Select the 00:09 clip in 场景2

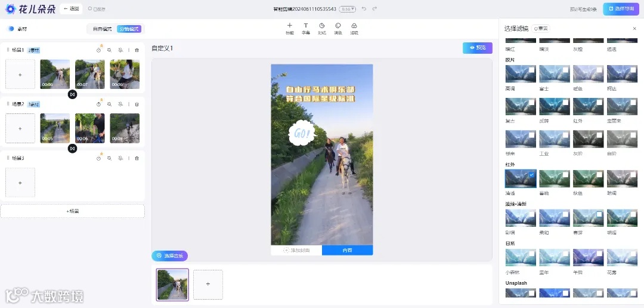(x=125, y=128)
